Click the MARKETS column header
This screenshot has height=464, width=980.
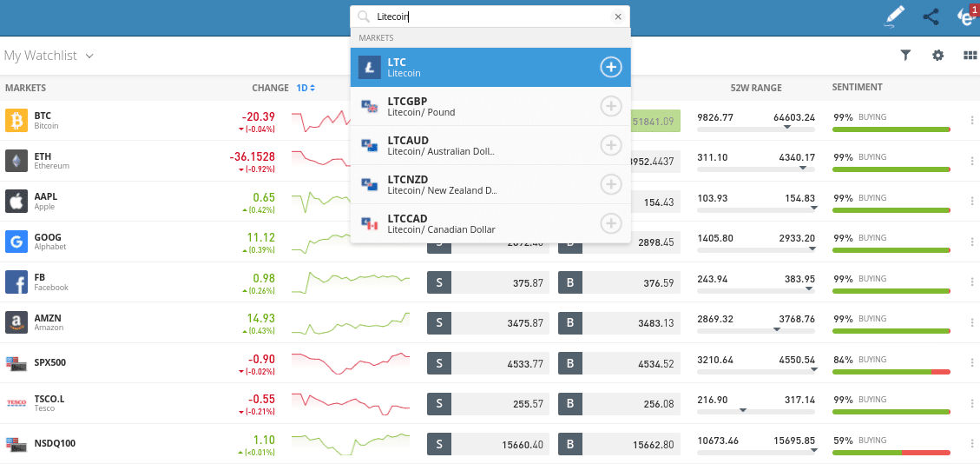(x=26, y=88)
